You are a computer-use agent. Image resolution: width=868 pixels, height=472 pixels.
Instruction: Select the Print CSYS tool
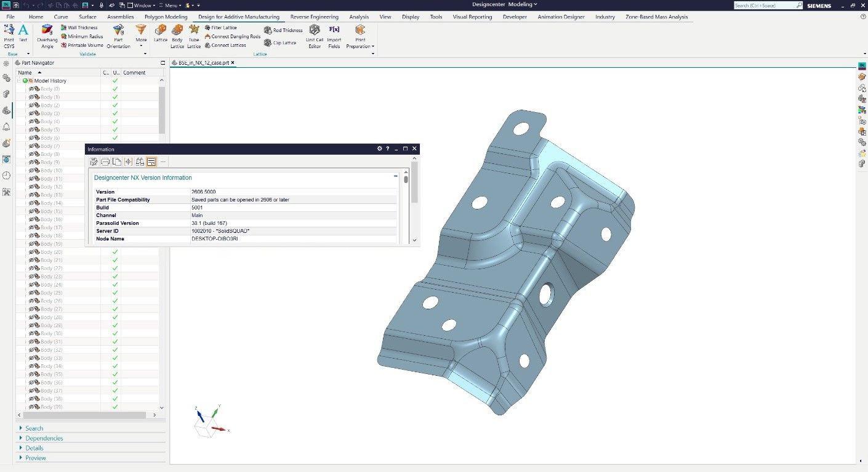(x=9, y=36)
